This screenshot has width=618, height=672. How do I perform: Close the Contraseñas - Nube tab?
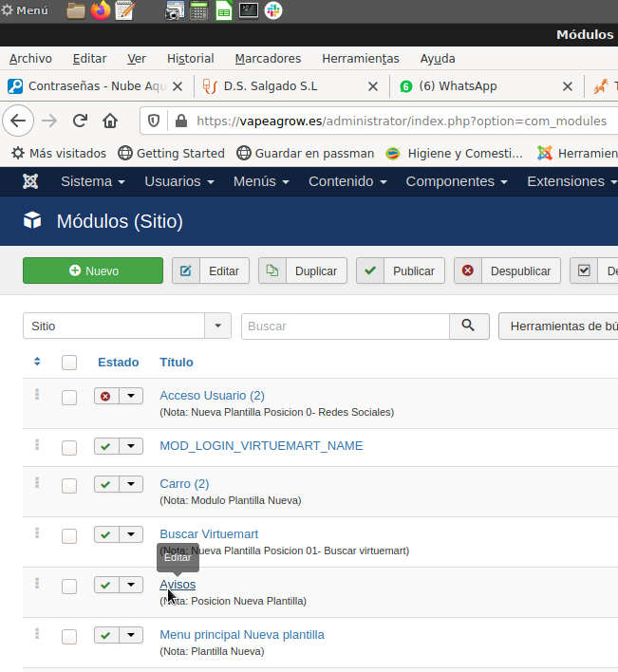tap(178, 86)
